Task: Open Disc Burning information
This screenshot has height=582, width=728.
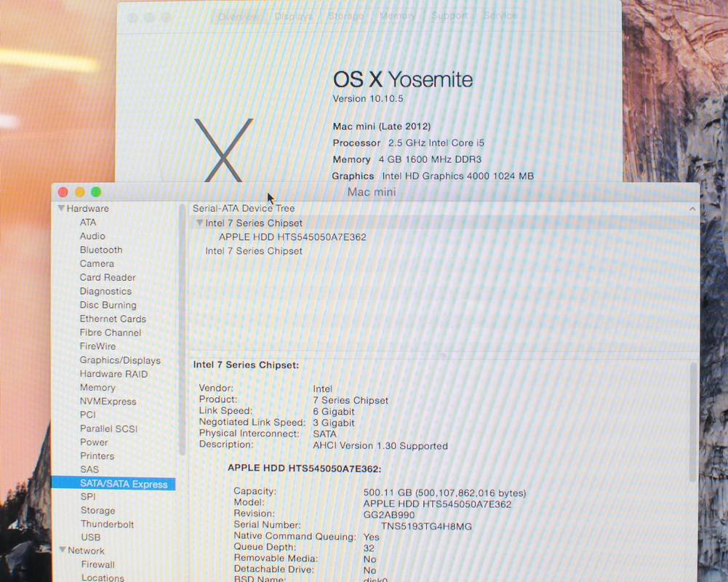Action: pos(108,305)
